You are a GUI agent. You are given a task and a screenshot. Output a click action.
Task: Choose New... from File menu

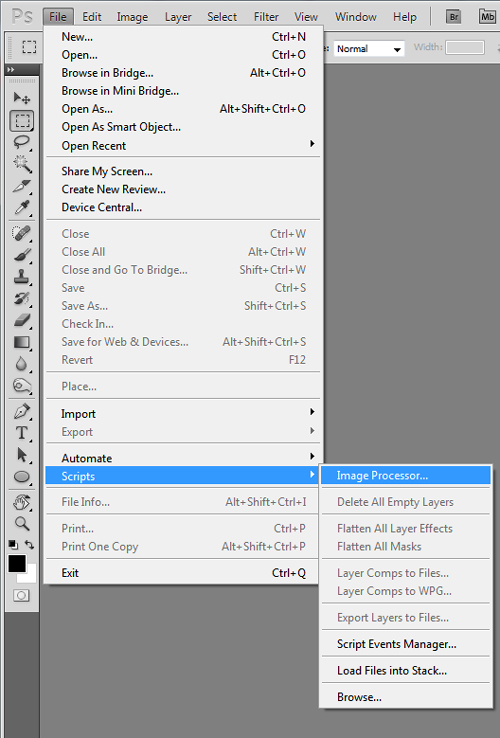(183, 37)
